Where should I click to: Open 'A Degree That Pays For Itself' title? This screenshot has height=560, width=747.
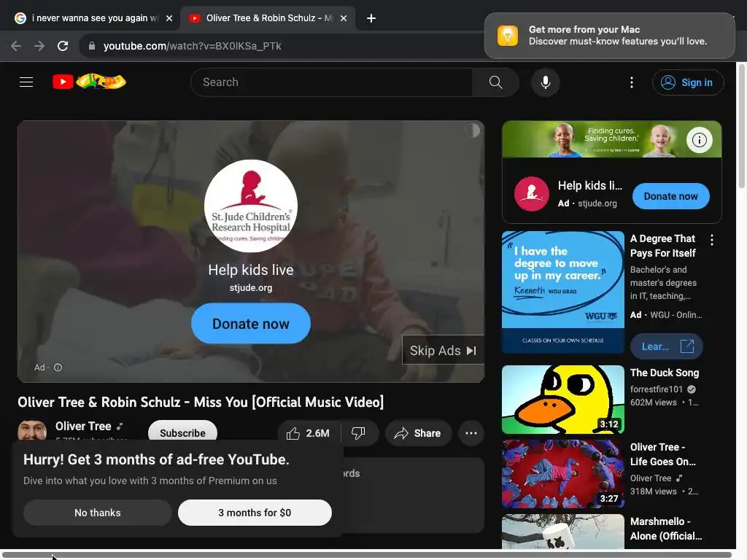click(663, 246)
